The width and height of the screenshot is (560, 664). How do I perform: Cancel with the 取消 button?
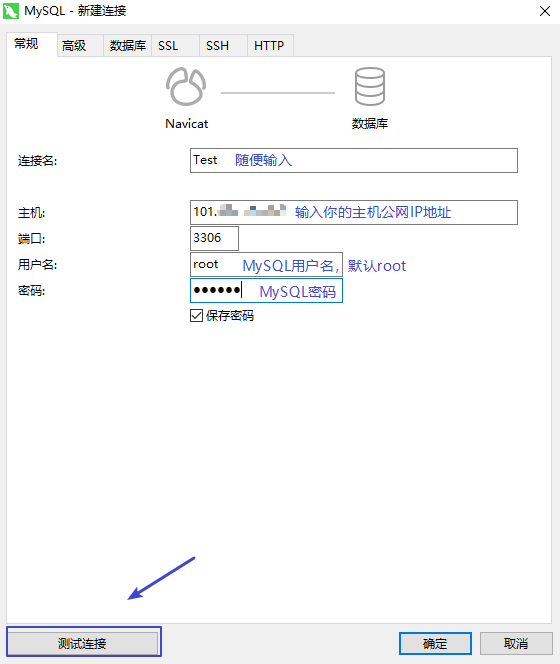tap(516, 644)
